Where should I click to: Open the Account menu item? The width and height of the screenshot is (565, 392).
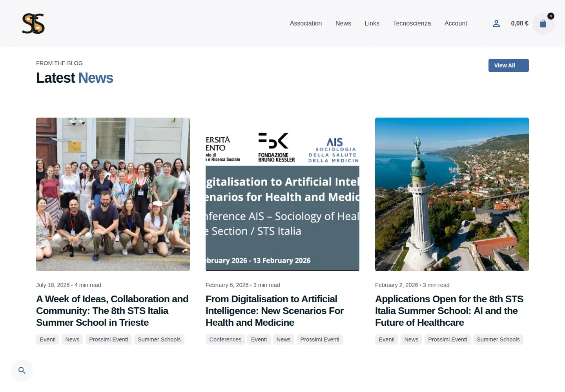[456, 24]
